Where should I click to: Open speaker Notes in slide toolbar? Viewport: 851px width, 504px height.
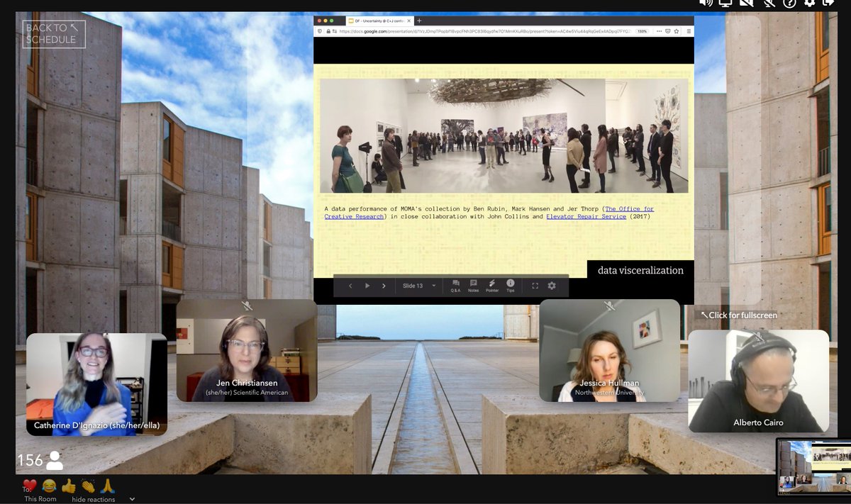pyautogui.click(x=473, y=286)
